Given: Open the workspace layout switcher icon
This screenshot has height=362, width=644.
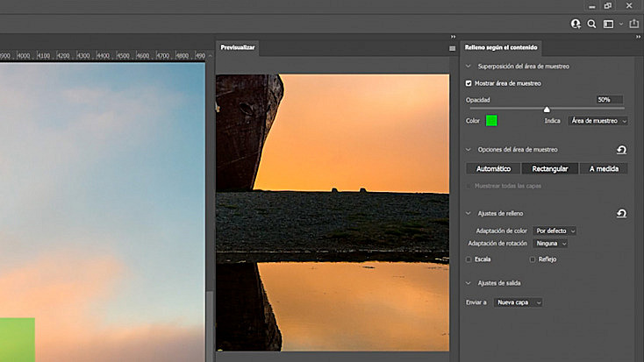Looking at the screenshot, I should (608, 25).
